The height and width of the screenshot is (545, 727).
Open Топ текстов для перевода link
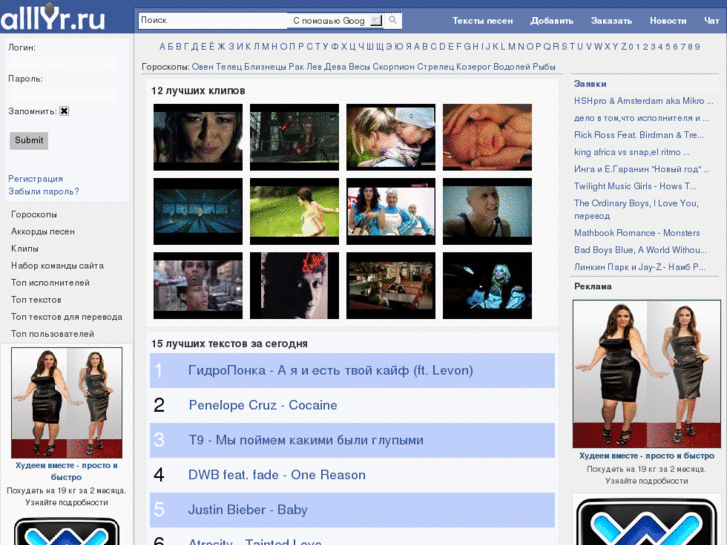pos(66,317)
